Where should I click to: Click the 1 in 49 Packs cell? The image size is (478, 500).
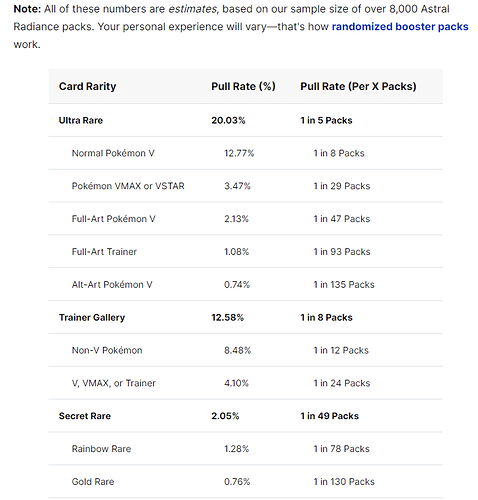[329, 416]
